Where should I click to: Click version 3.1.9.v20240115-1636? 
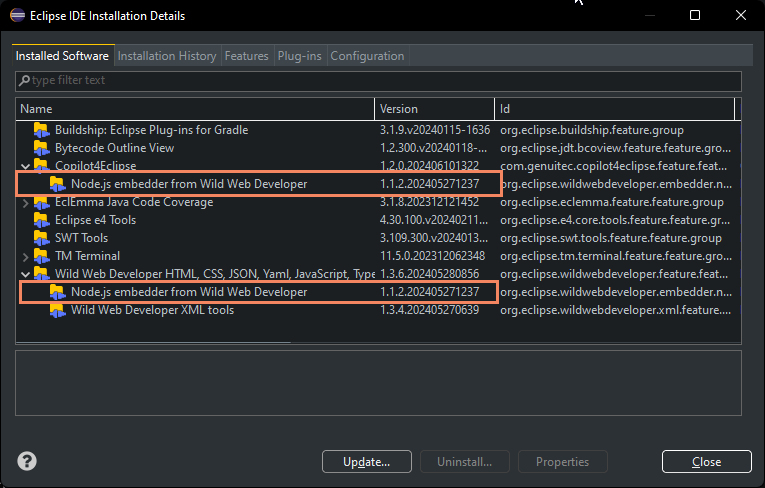435,130
